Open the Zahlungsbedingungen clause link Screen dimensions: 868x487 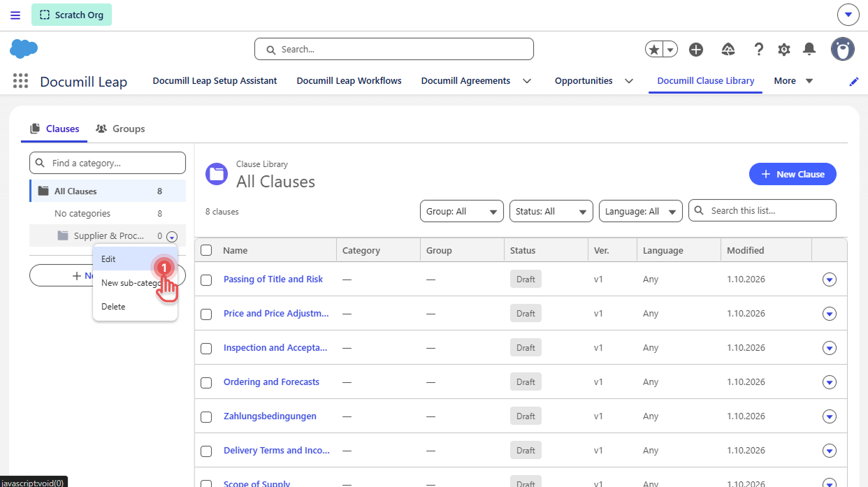pos(270,416)
